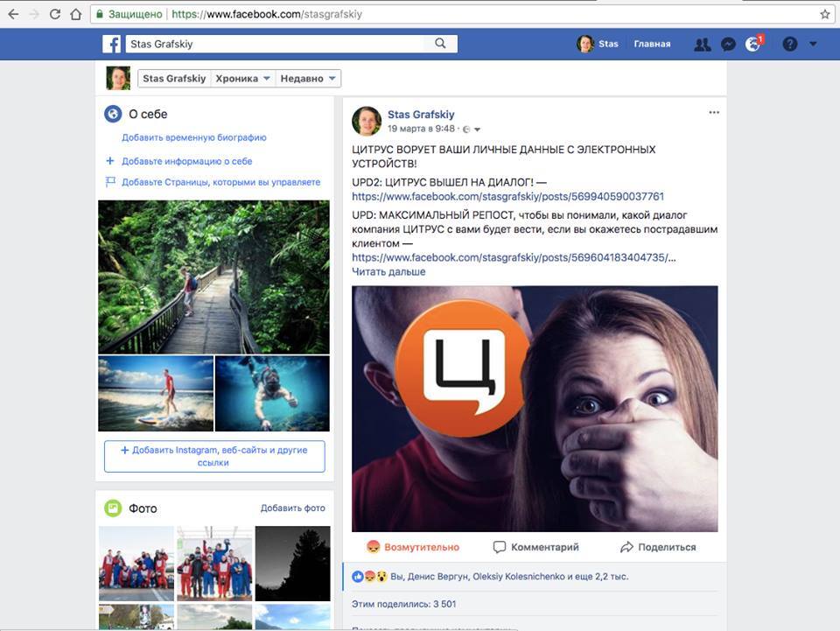Open the Stas profile link in top bar
The width and height of the screenshot is (840, 631).
tap(608, 44)
